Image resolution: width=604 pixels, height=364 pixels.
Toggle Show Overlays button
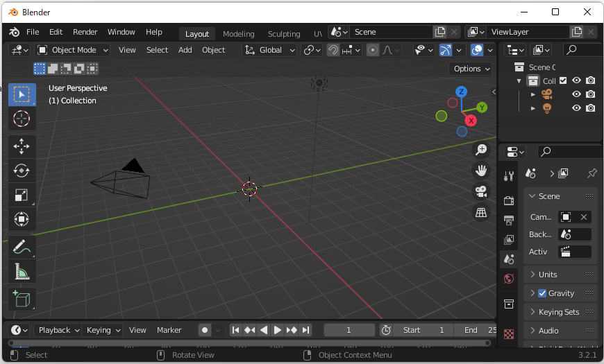(477, 50)
